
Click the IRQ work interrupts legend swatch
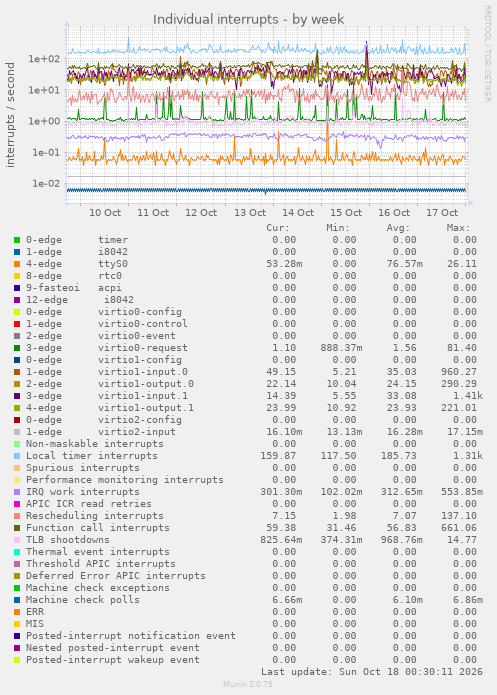coord(17,492)
